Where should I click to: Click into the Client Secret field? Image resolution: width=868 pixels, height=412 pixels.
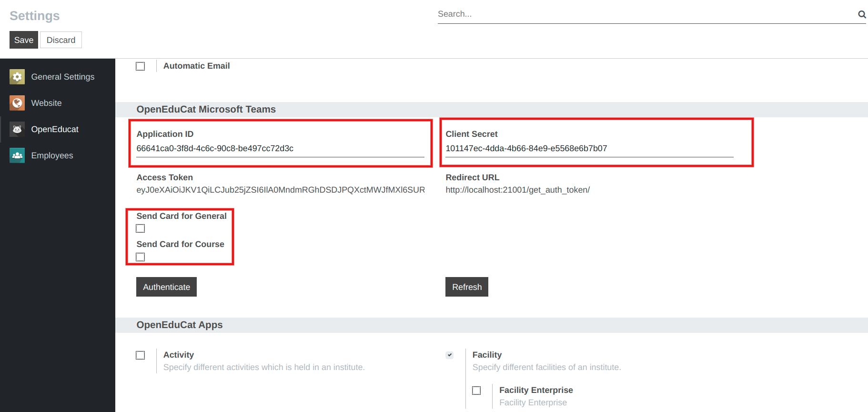point(589,148)
